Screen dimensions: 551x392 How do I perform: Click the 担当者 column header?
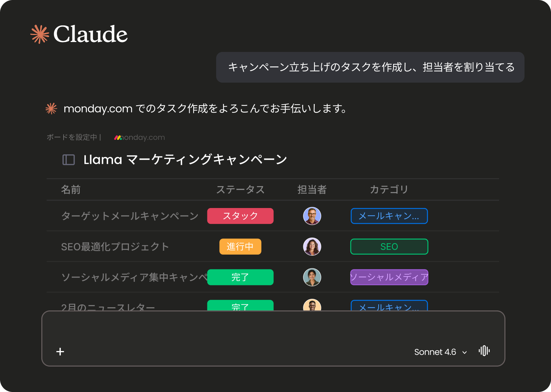pyautogui.click(x=312, y=190)
